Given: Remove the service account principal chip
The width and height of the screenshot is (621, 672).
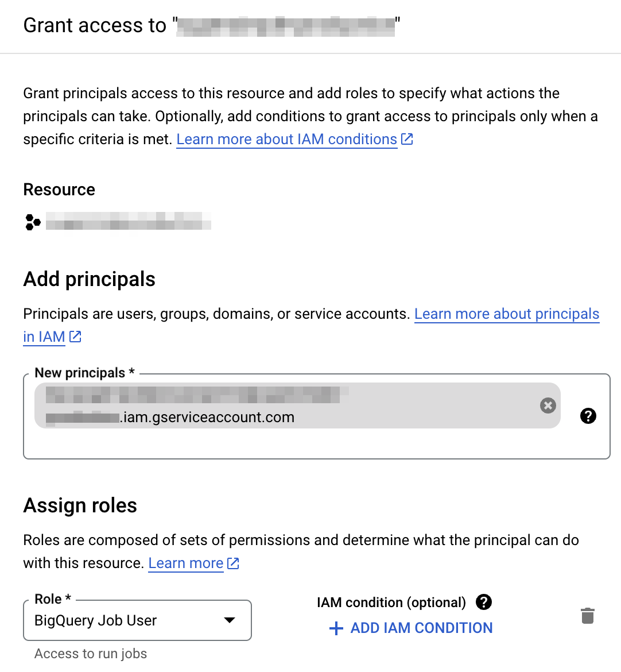Looking at the screenshot, I should click(548, 405).
